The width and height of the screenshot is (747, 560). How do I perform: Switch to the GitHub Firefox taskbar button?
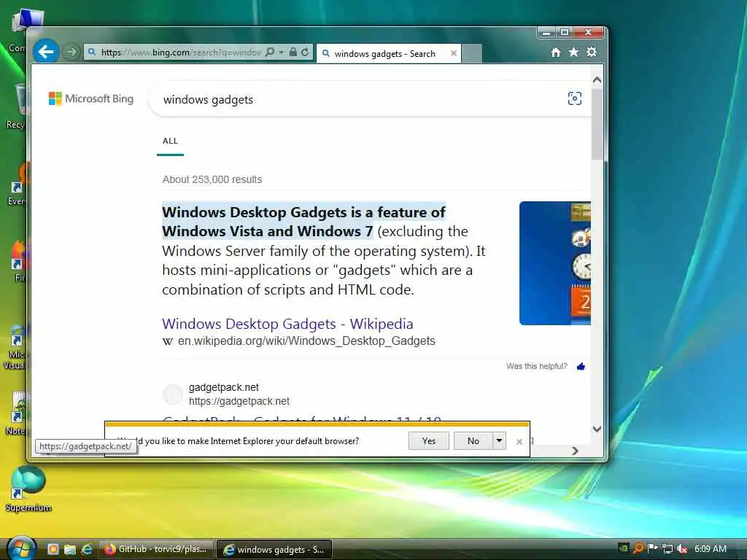tap(156, 549)
